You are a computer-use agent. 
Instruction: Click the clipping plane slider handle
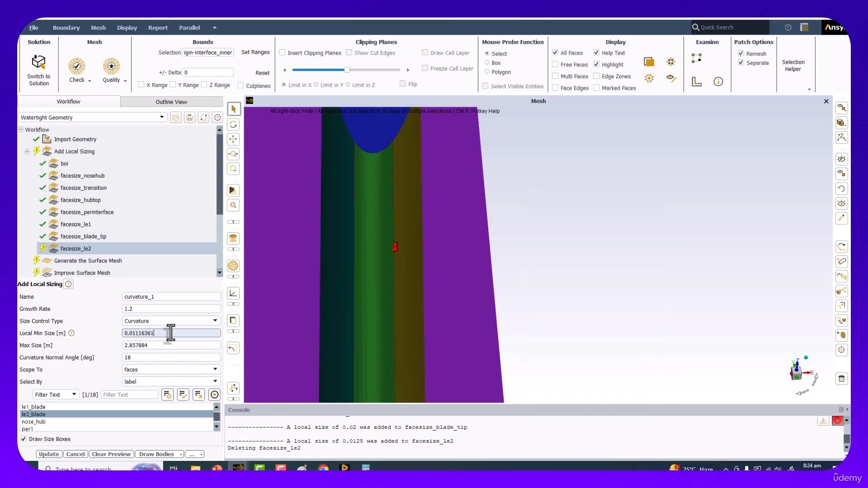347,70
